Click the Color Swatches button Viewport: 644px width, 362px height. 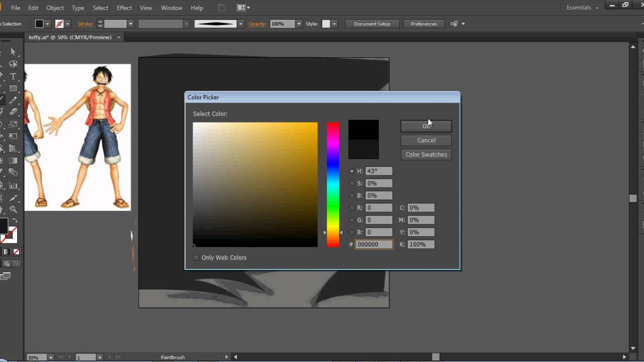(426, 154)
